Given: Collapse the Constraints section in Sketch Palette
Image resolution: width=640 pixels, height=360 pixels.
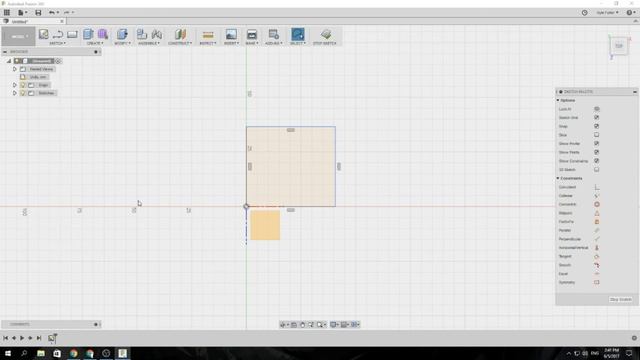Looking at the screenshot, I should click(558, 178).
